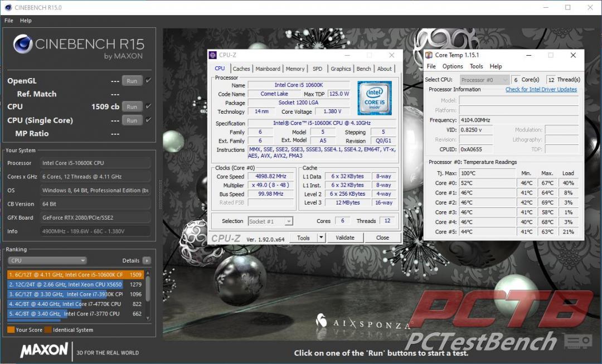
Task: Select ranking entry Intel Xeon CPU X5650
Action: 75,284
